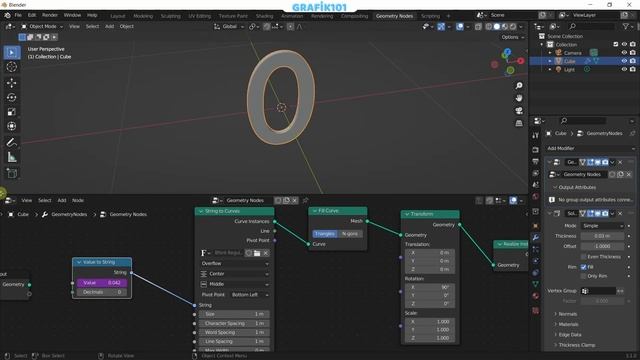Enable Only Rim checkbox

[x=584, y=276]
